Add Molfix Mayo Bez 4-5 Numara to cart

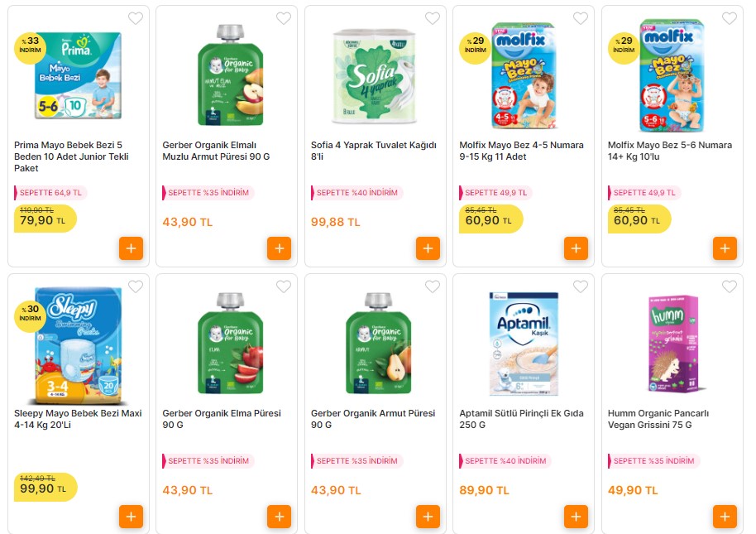[576, 248]
